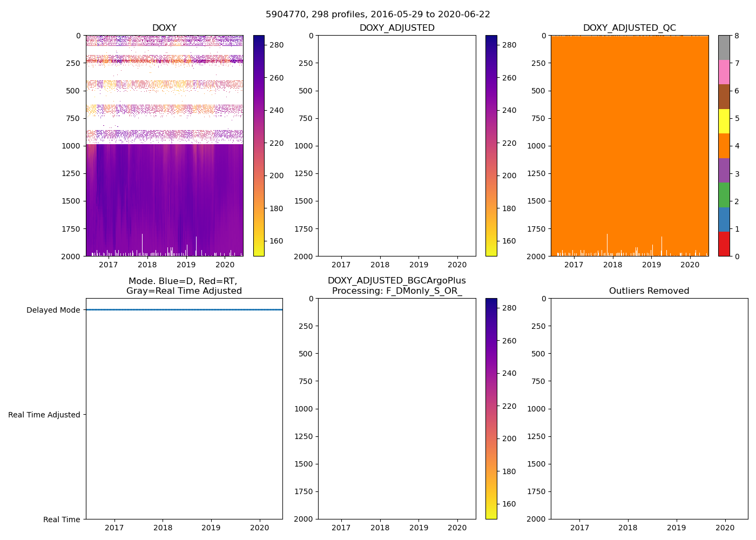Viewport: 756px width, 540px height.
Task: Click the 2018 tick label under Outliers Removed plot
Action: tap(628, 528)
